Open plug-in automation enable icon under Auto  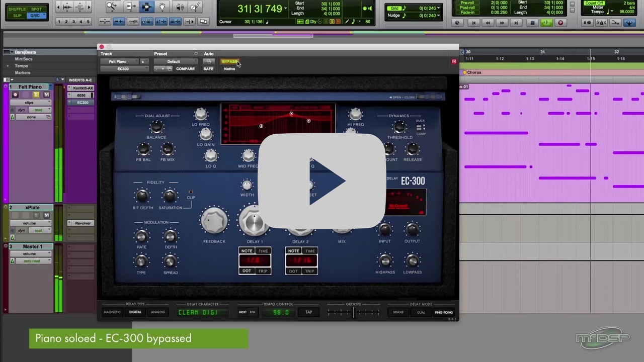click(208, 61)
